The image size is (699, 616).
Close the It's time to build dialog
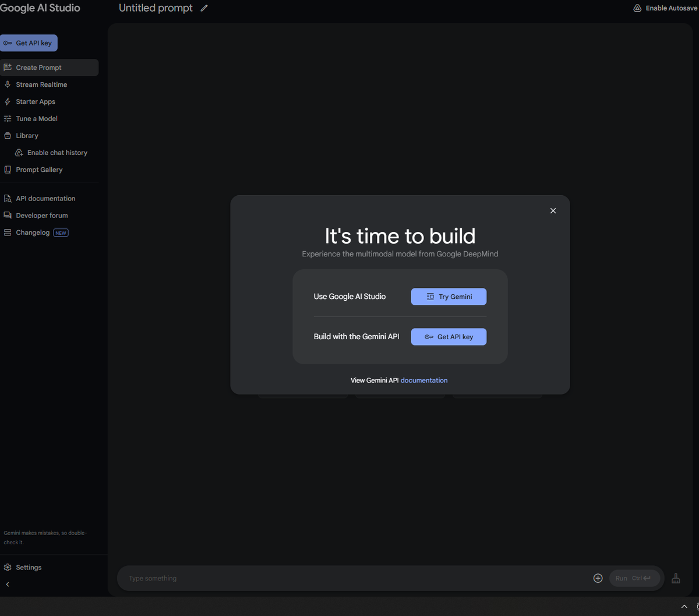553,211
